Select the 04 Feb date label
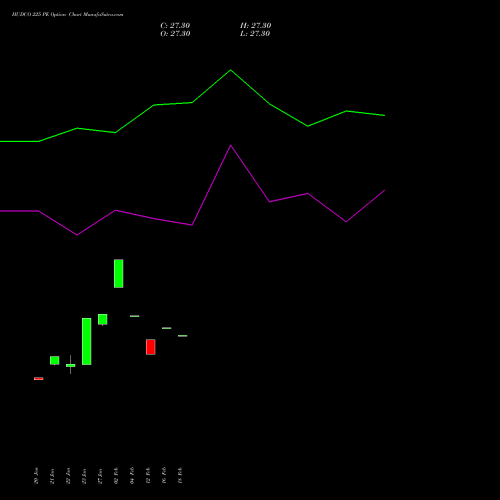The width and height of the screenshot is (500, 500). click(x=132, y=476)
